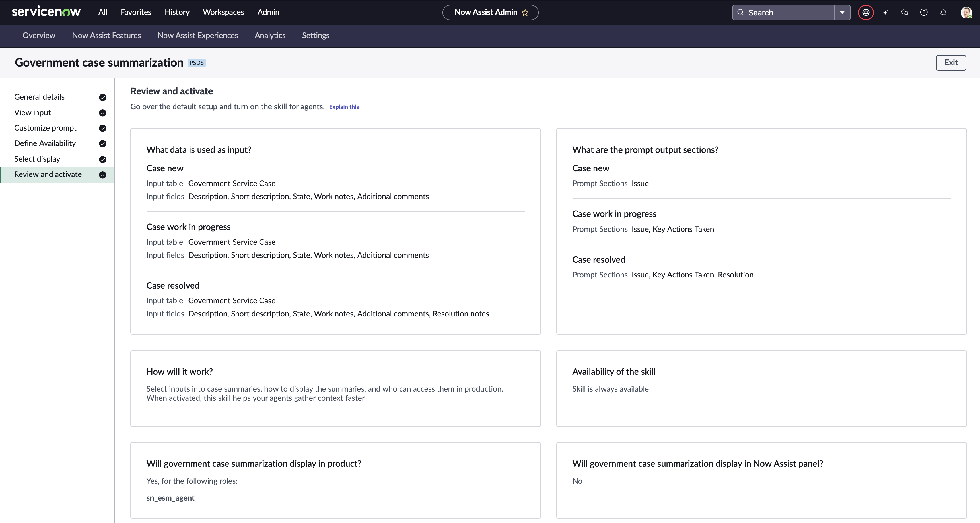Open the Admin menu
The image size is (980, 523).
pyautogui.click(x=268, y=12)
